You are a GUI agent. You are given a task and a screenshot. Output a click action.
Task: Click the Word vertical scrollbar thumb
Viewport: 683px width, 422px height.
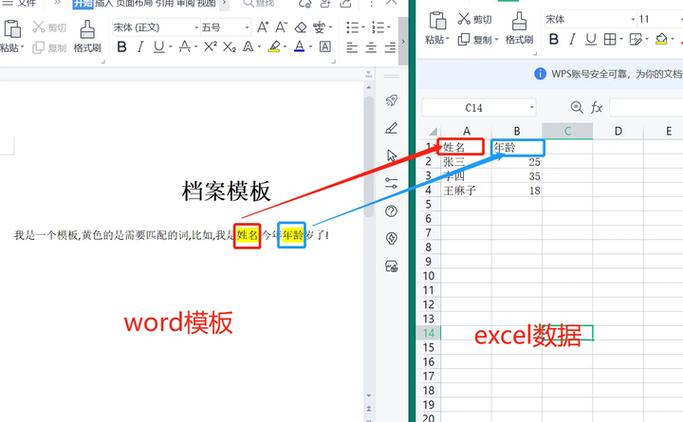pyautogui.click(x=369, y=157)
